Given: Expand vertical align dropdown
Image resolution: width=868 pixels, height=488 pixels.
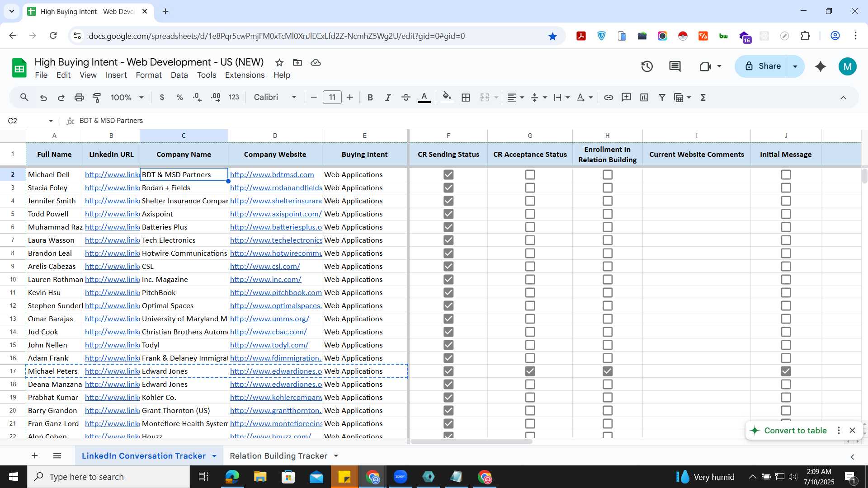Looking at the screenshot, I should 545,98.
